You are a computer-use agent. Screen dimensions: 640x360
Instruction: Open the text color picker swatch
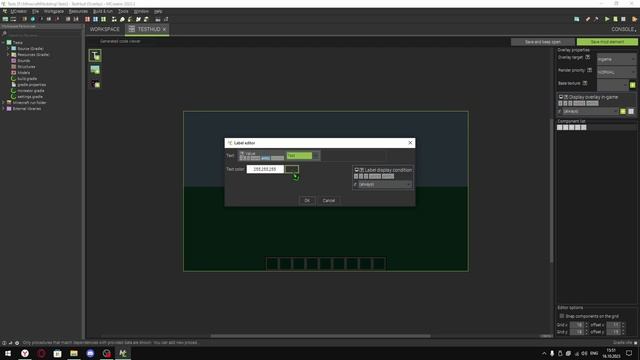click(x=292, y=169)
